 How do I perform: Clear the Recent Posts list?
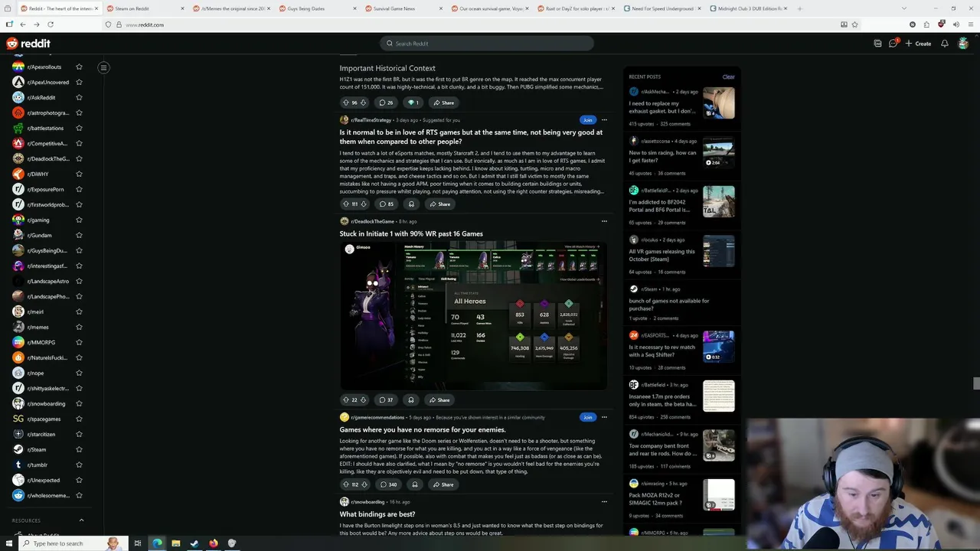click(728, 77)
